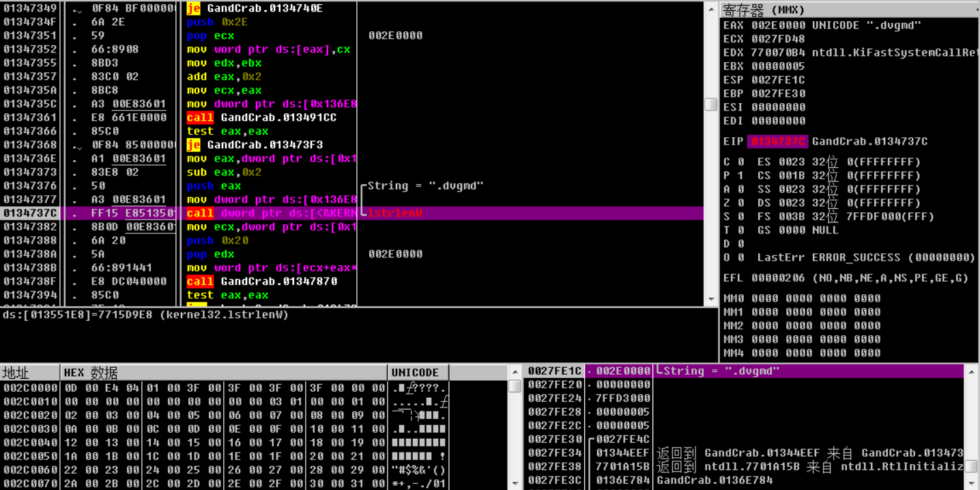
Task: Click the kernel32.lstrlenW info line
Action: (145, 315)
